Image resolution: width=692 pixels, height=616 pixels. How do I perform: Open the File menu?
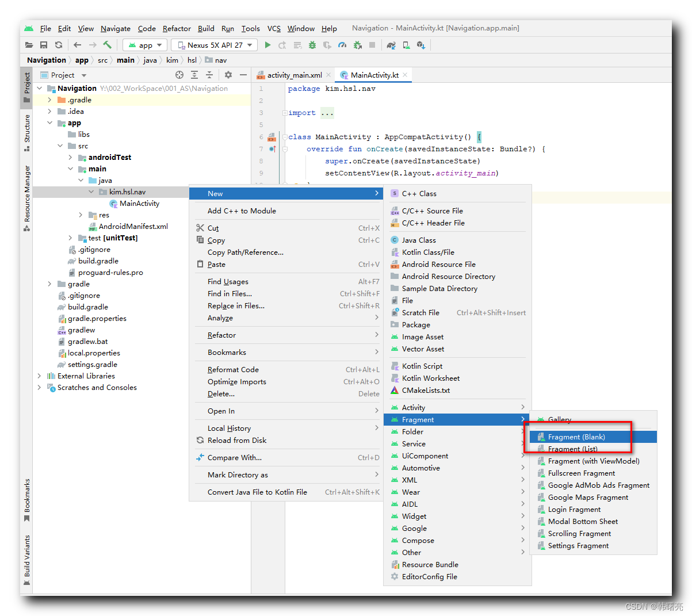click(x=45, y=28)
